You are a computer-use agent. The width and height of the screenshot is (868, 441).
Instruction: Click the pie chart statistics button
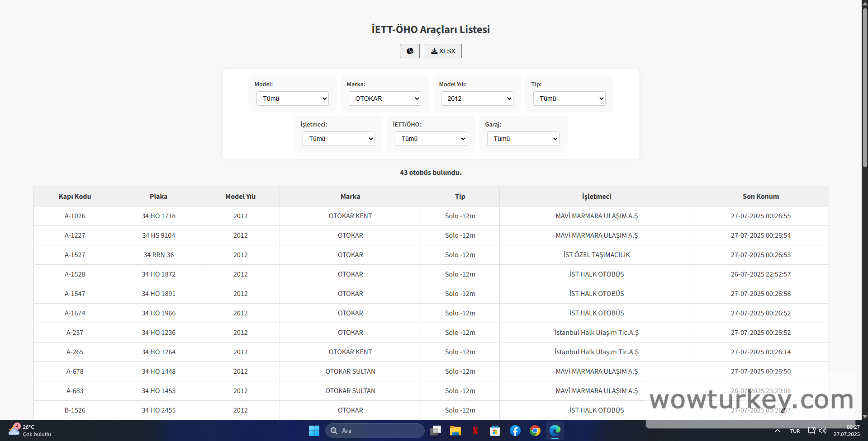pos(409,51)
